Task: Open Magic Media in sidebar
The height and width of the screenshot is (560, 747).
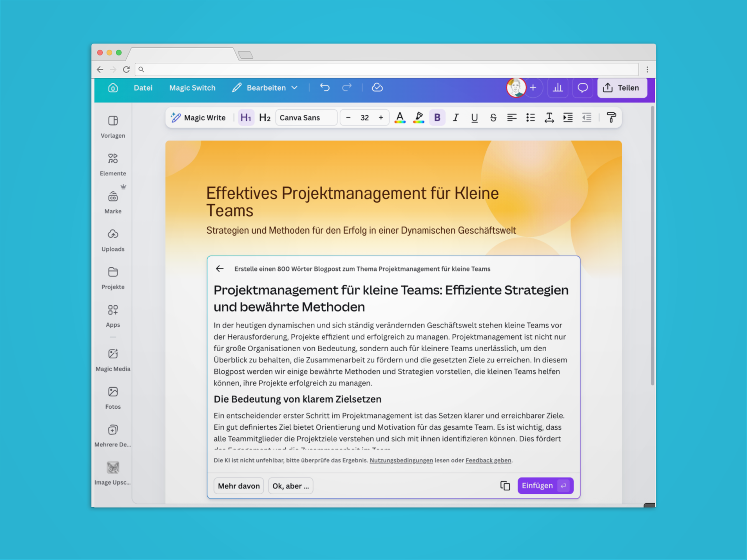Action: click(113, 360)
